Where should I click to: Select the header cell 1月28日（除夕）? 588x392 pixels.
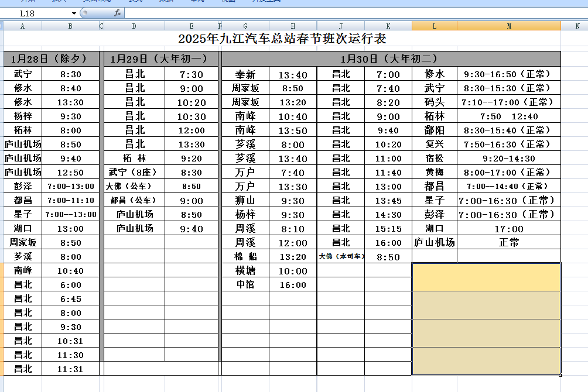click(52, 59)
